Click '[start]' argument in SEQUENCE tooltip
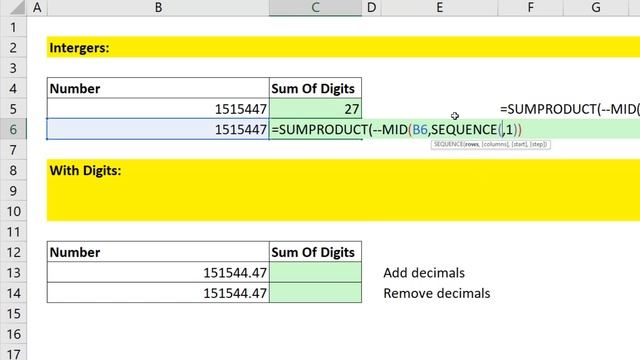Viewport: 640px width, 360px height. point(519,144)
